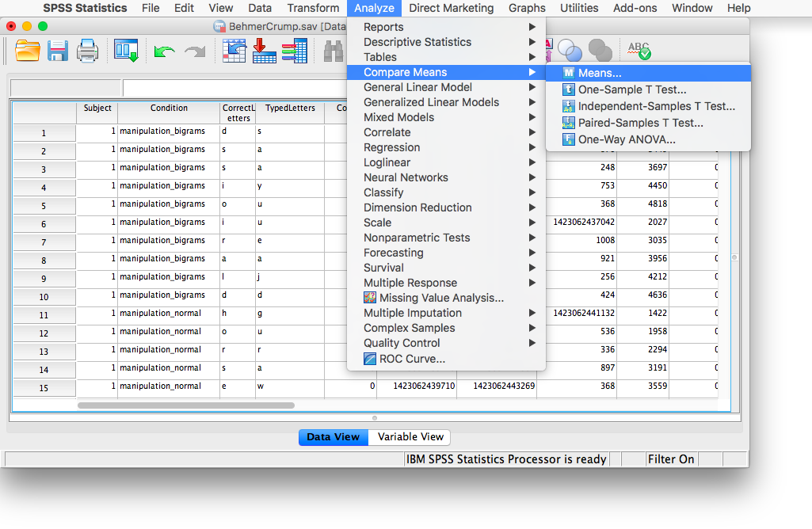Open the Recall recently used dialogs icon
Screen dimensions: 812x529
tap(126, 51)
